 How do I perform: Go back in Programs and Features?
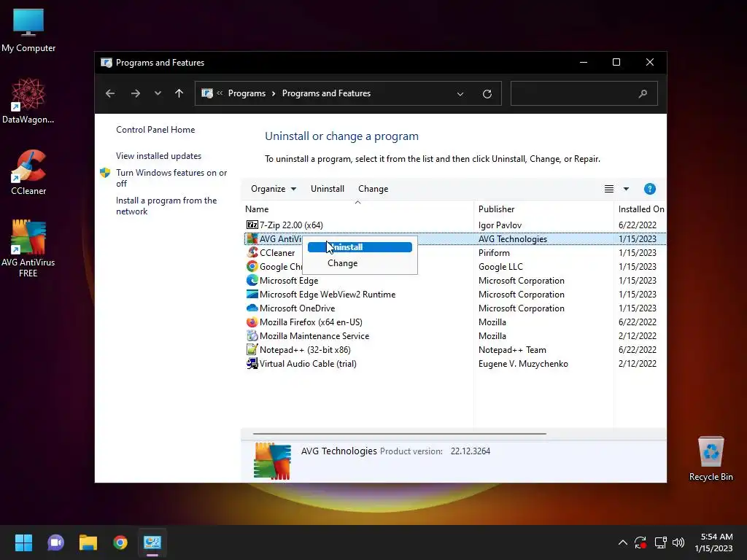tap(110, 93)
